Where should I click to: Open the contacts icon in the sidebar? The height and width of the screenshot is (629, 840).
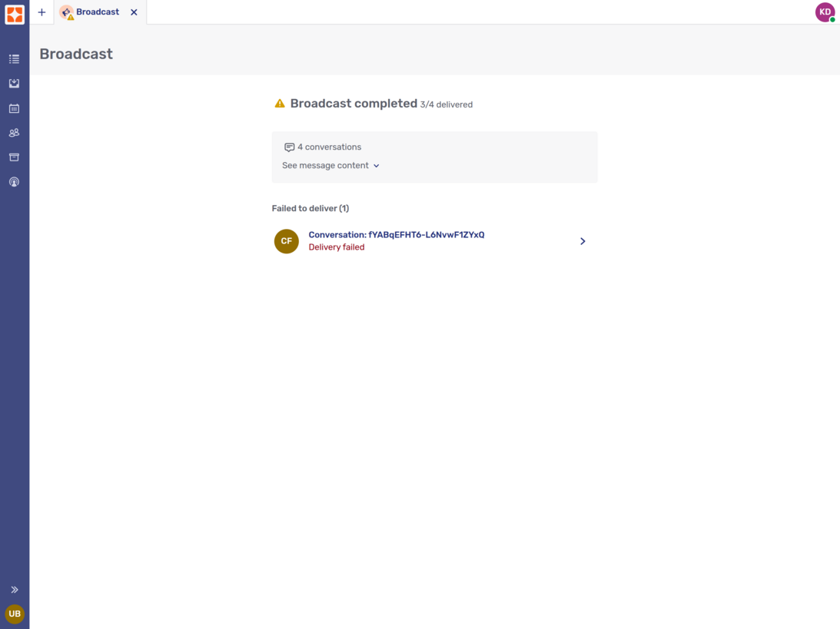pyautogui.click(x=14, y=132)
